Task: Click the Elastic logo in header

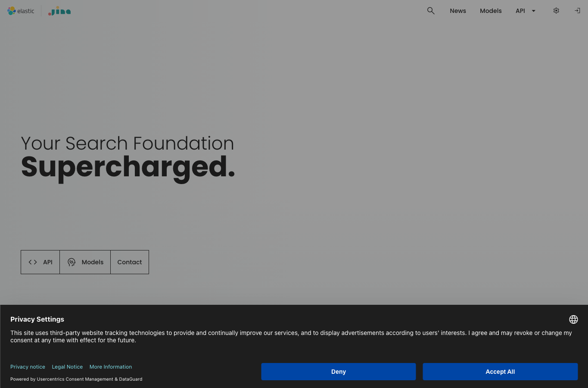Action: click(21, 11)
